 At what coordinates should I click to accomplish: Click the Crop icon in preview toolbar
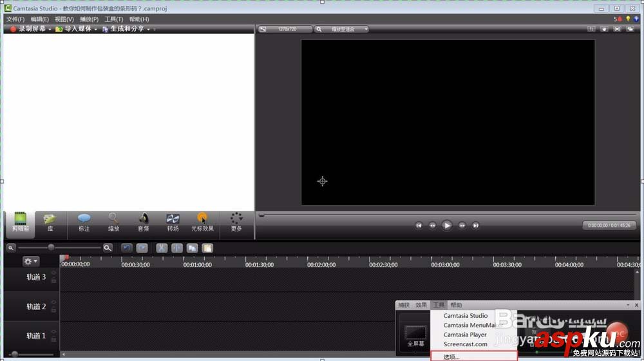(x=591, y=29)
